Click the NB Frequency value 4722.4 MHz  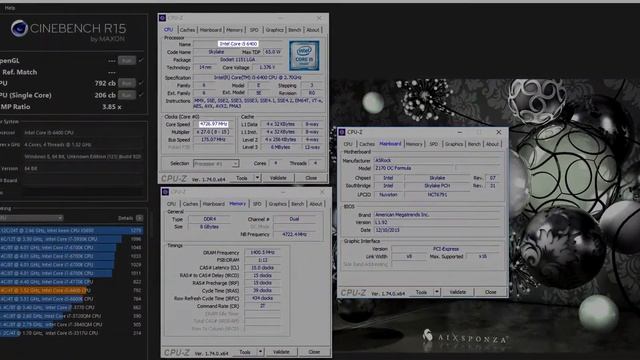pyautogui.click(x=295, y=234)
